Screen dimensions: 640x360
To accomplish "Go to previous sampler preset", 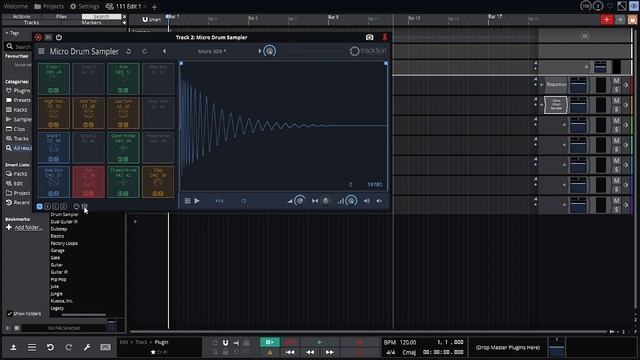I will point(164,51).
